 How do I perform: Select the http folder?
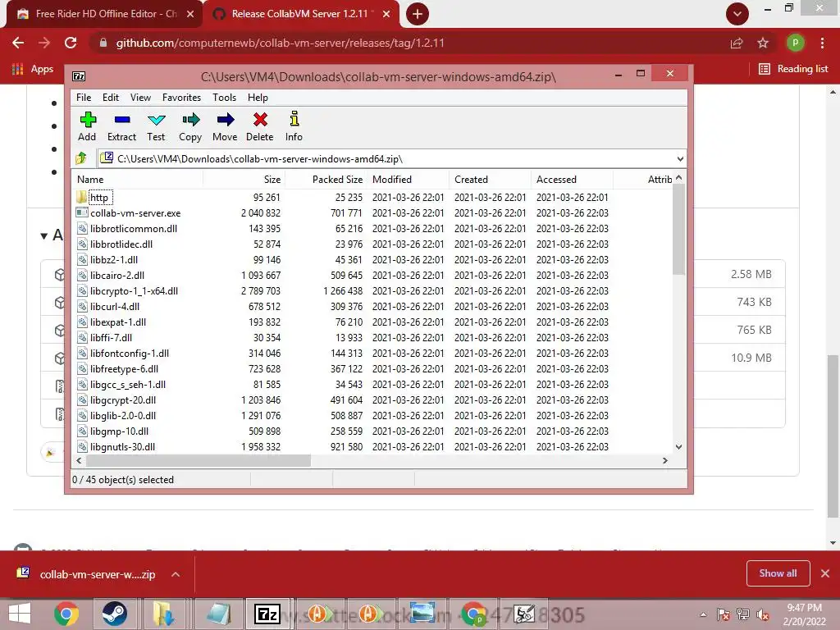(99, 197)
